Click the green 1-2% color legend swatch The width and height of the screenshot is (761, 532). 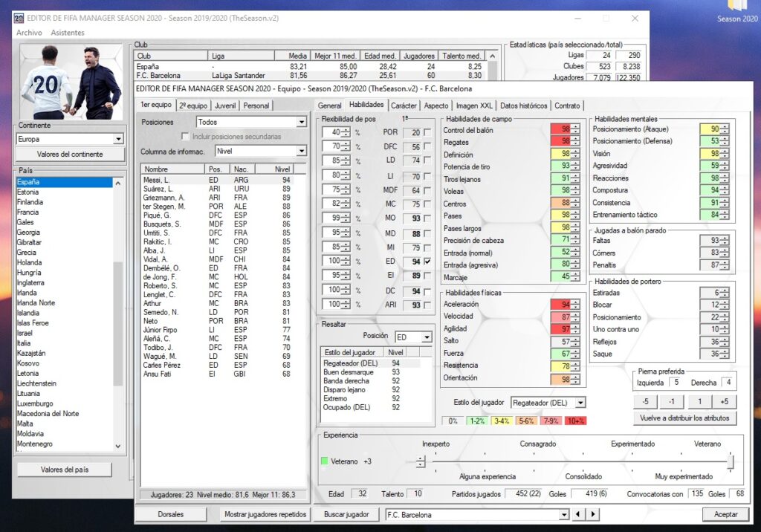pos(477,421)
